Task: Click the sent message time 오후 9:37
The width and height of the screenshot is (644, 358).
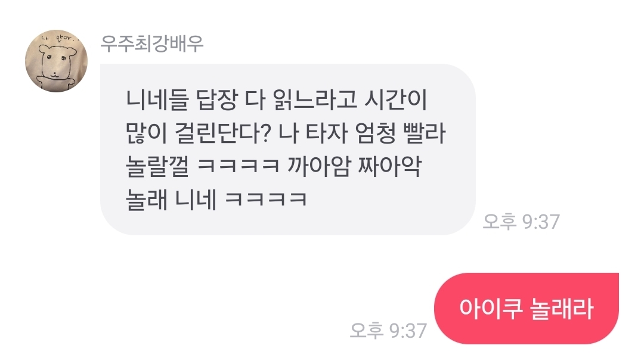Action: pyautogui.click(x=389, y=331)
